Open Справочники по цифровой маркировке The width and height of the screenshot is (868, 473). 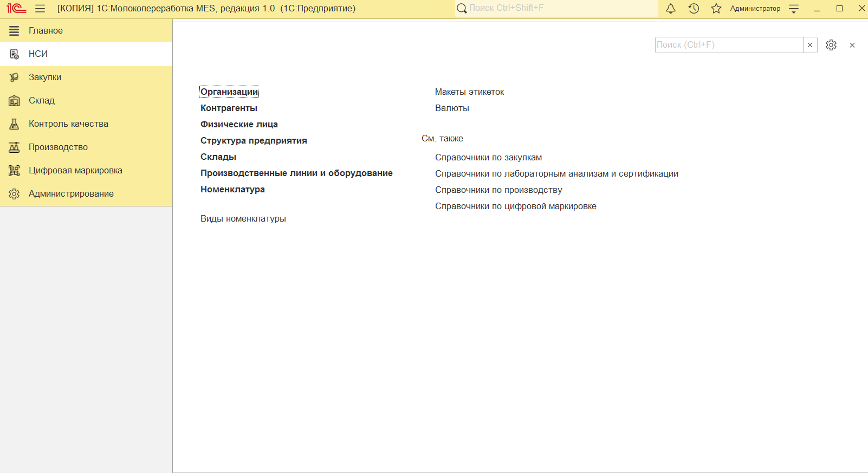tap(516, 206)
